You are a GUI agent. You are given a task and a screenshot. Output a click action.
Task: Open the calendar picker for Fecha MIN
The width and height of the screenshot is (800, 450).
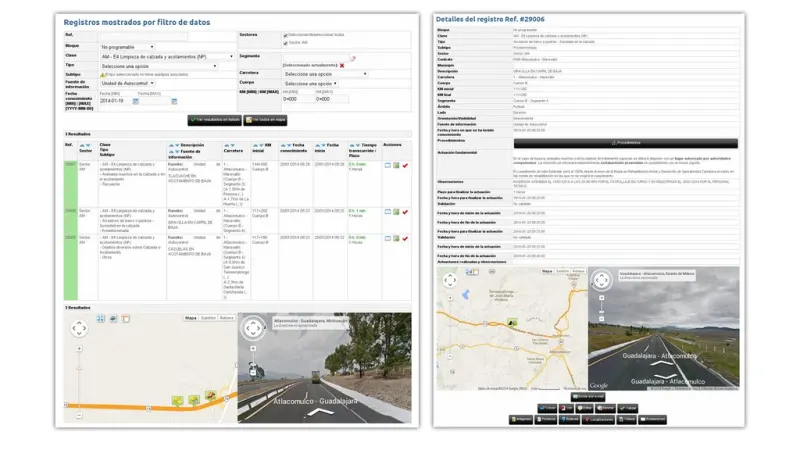136,102
